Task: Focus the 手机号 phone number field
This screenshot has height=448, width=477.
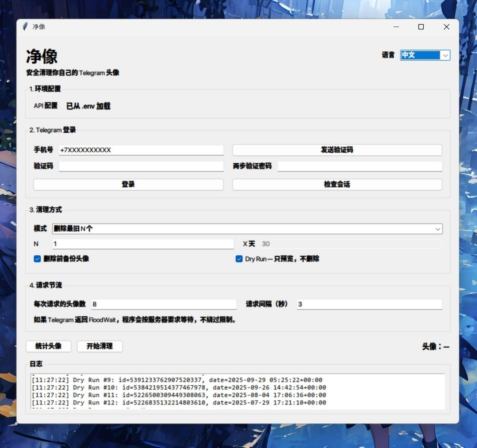Action: click(x=141, y=150)
